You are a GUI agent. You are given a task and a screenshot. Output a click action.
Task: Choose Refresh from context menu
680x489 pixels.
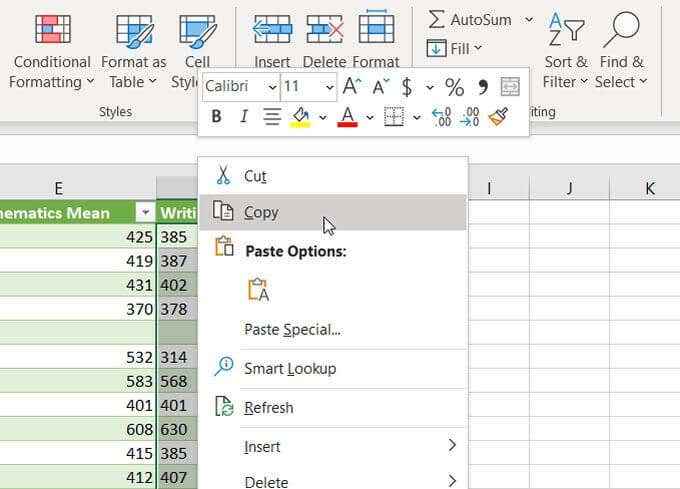[x=333, y=408]
